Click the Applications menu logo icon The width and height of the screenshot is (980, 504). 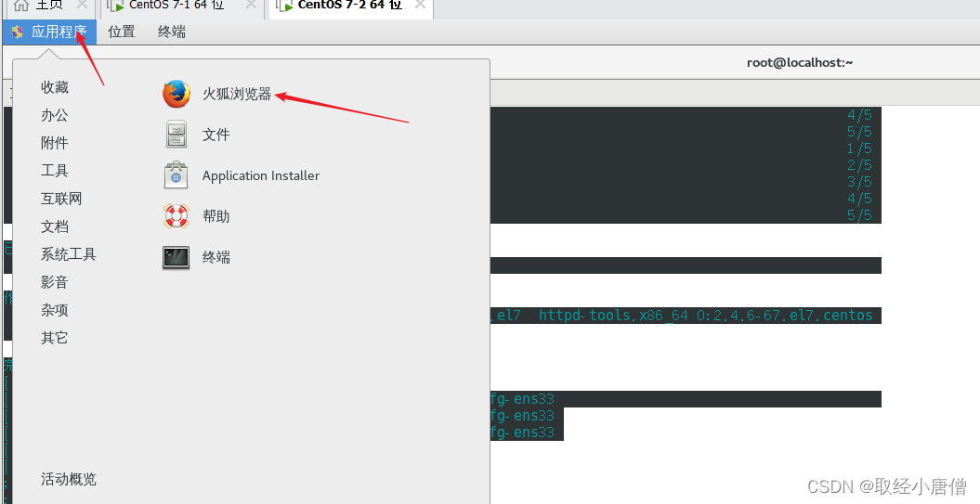18,32
